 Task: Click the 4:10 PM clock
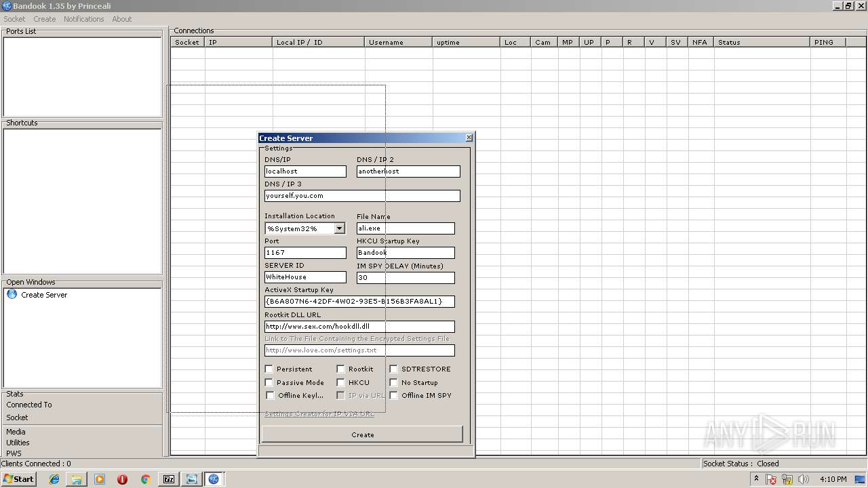(x=833, y=479)
